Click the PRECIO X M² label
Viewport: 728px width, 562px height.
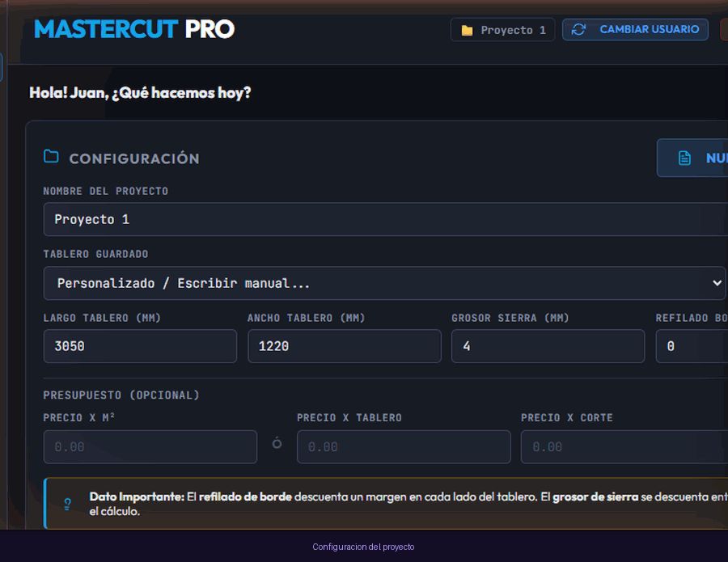click(x=79, y=418)
